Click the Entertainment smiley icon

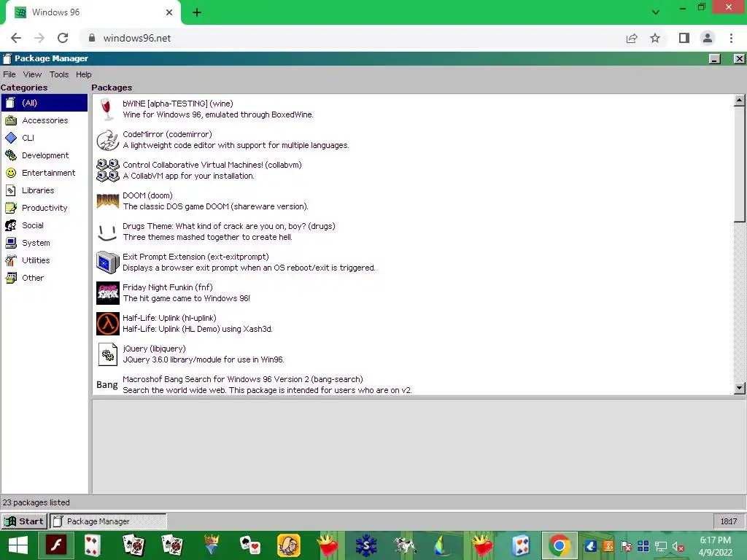[x=11, y=173]
